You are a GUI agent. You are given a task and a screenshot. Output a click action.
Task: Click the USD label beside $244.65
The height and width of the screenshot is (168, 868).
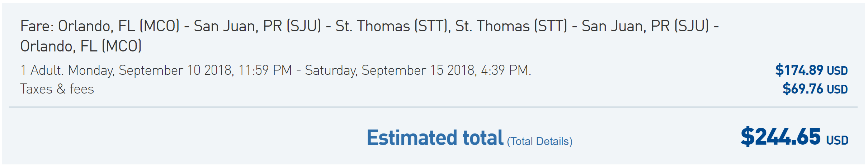(837, 140)
